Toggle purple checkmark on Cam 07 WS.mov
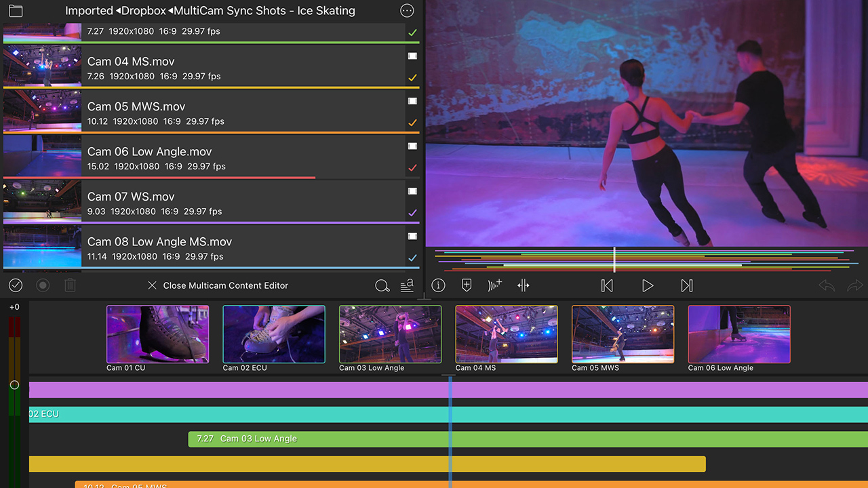Screen dimensions: 868x488 pos(412,213)
